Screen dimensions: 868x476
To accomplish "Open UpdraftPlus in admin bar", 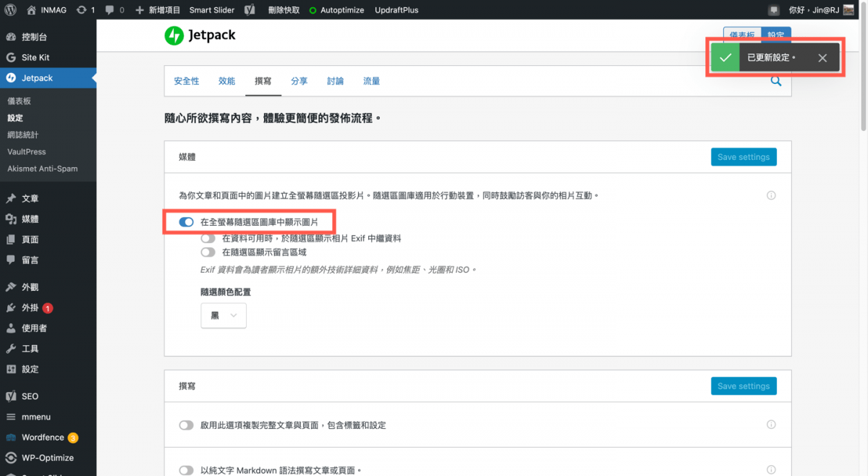I will tap(396, 10).
